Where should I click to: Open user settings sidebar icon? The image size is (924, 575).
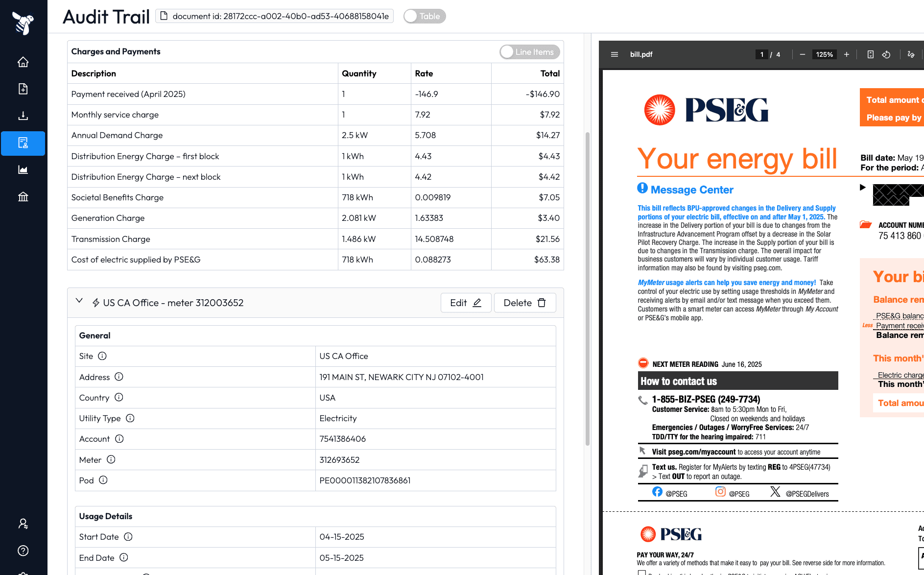point(23,524)
